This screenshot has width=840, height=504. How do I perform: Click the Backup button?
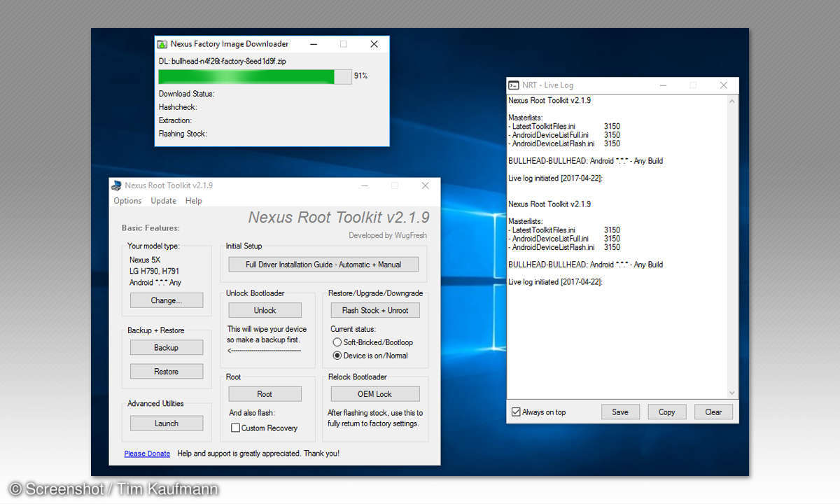(167, 347)
